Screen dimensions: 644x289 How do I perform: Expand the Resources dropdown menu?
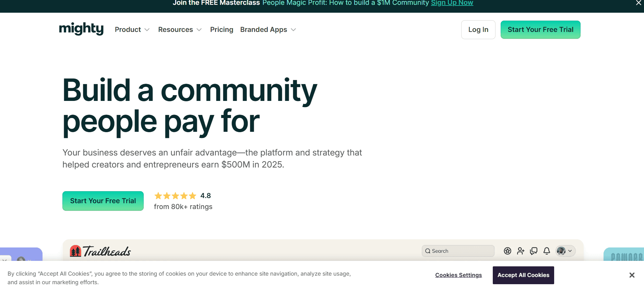[x=180, y=30]
